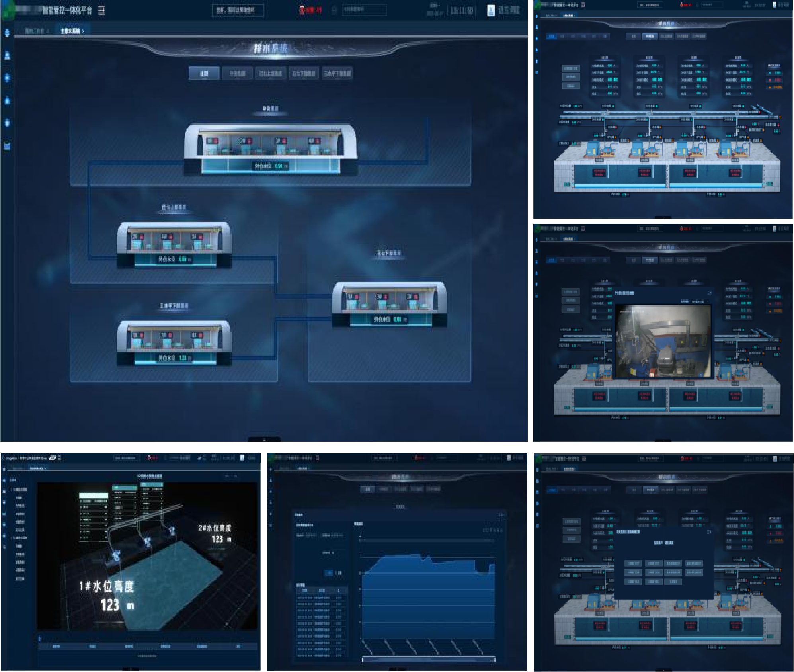Open the third left sidebar icon

[7, 78]
